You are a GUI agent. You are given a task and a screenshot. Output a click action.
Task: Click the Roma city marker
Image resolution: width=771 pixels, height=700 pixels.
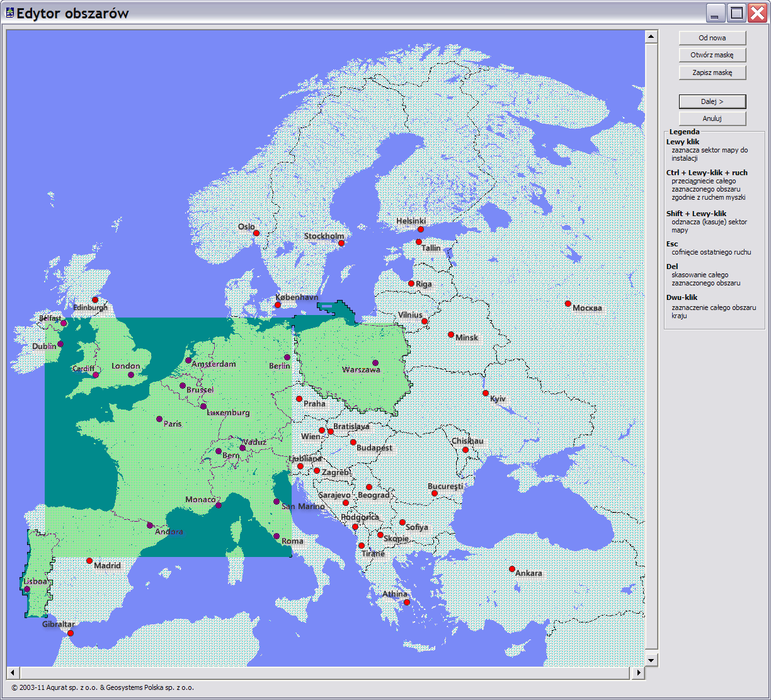pyautogui.click(x=277, y=535)
